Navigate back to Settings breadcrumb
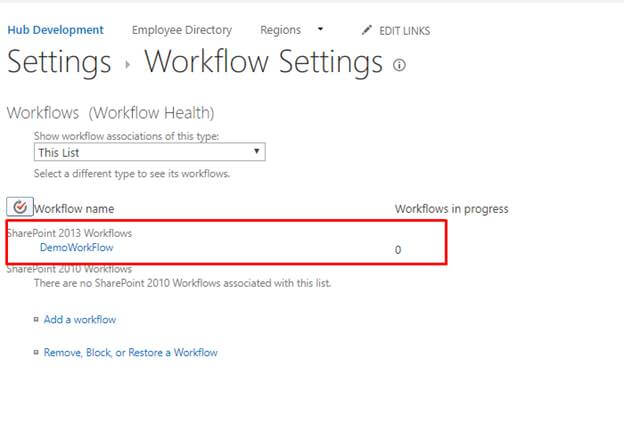 (59, 62)
